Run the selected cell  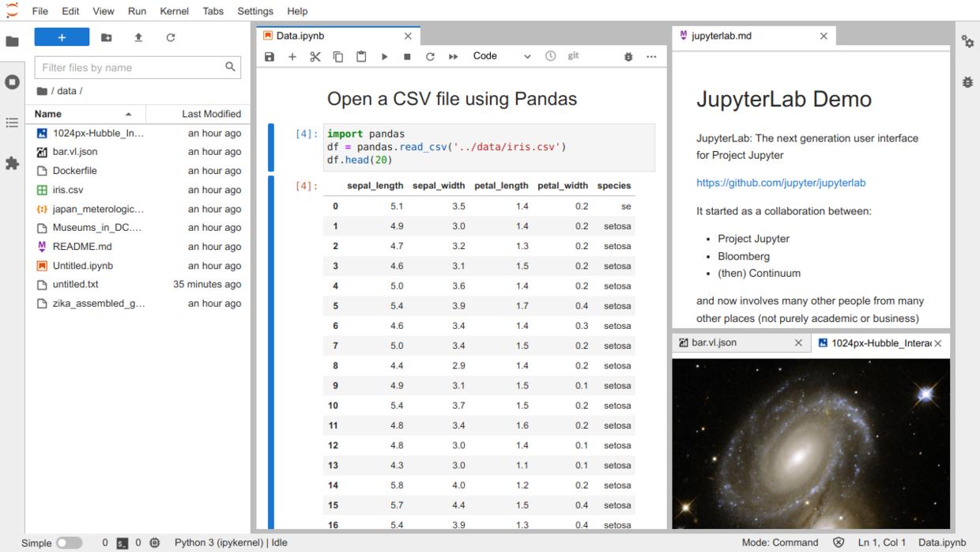click(x=384, y=57)
